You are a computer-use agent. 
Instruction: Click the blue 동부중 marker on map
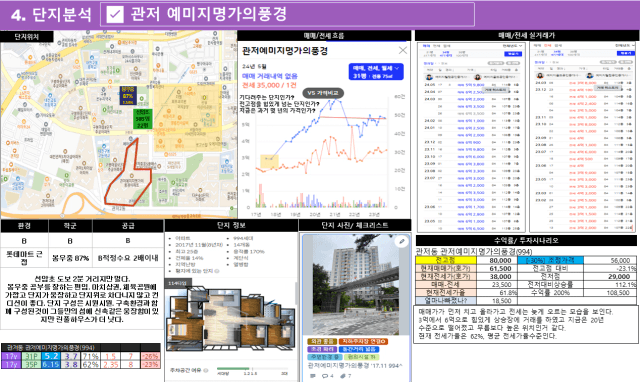point(128,95)
